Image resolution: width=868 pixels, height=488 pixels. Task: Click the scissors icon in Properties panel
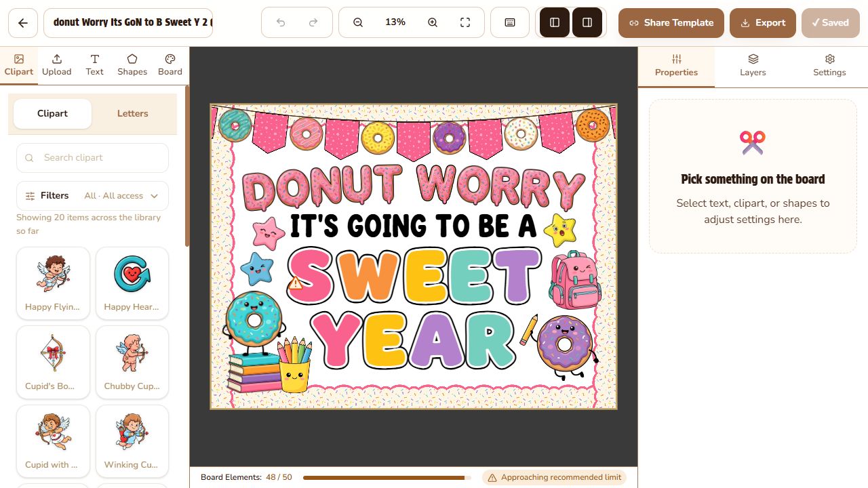pyautogui.click(x=753, y=142)
